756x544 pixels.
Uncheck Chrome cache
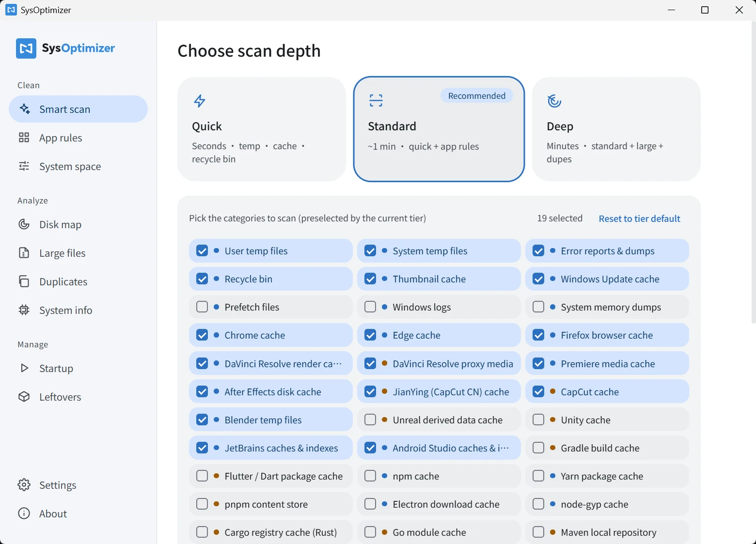click(202, 335)
